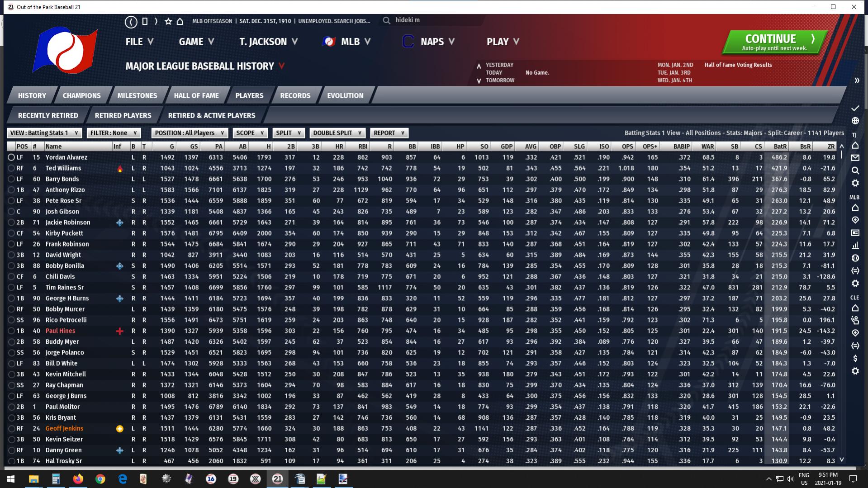The width and height of the screenshot is (868, 488).
Task: Select the radio button for Jackie Robinson
Action: [x=11, y=223]
